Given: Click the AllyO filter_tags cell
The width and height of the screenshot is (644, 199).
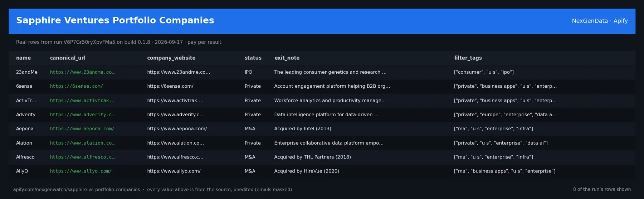Looking at the screenshot, I should pyautogui.click(x=505, y=171).
